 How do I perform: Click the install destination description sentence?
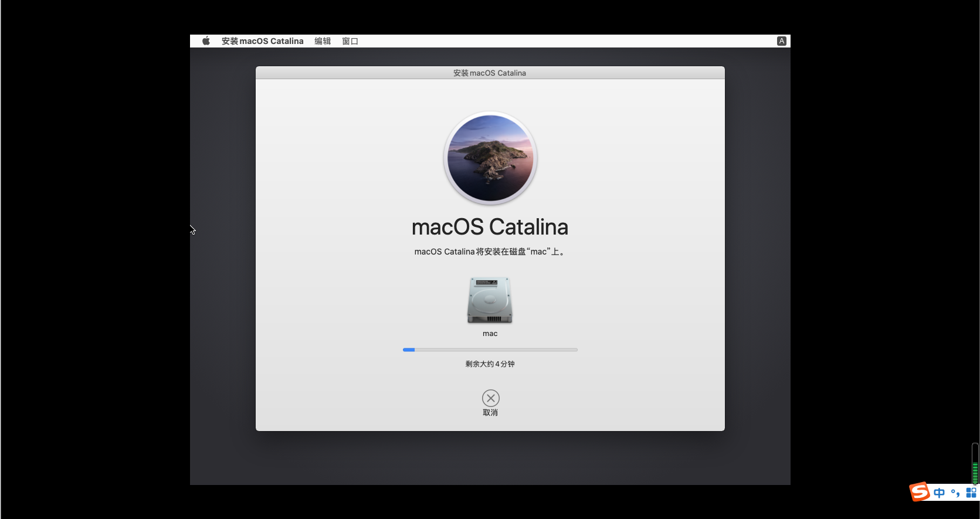[x=490, y=252]
